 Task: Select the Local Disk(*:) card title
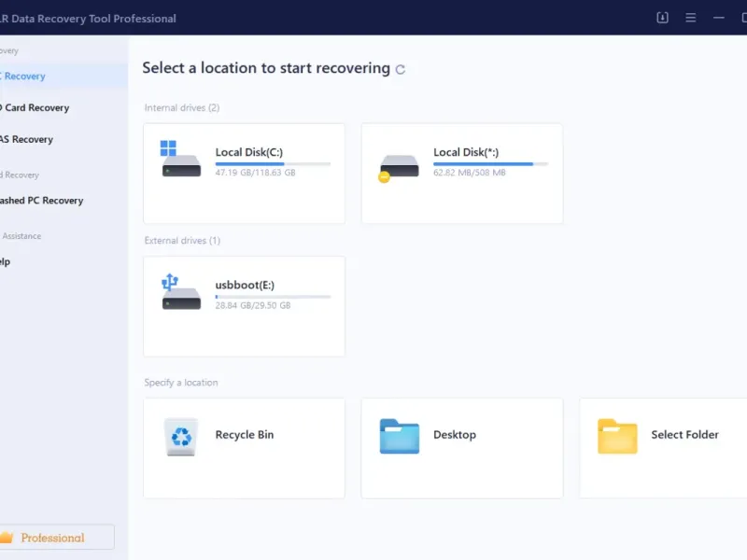[466, 152]
